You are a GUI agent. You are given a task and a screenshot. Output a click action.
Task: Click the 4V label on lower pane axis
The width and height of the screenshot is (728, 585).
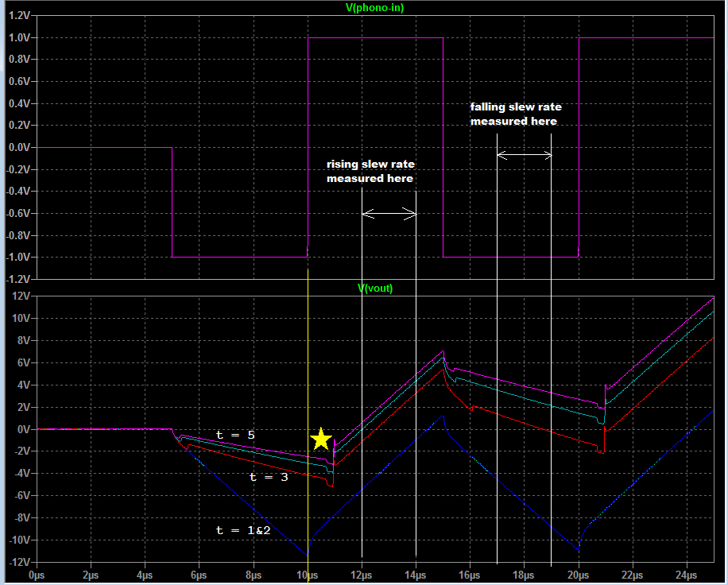pyautogui.click(x=24, y=385)
